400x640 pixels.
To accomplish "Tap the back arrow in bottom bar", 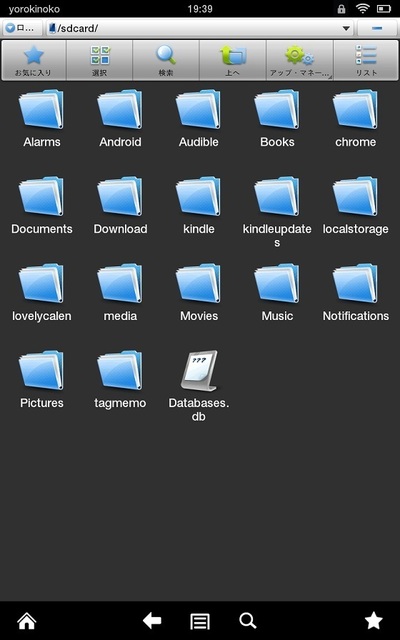I will tap(152, 621).
